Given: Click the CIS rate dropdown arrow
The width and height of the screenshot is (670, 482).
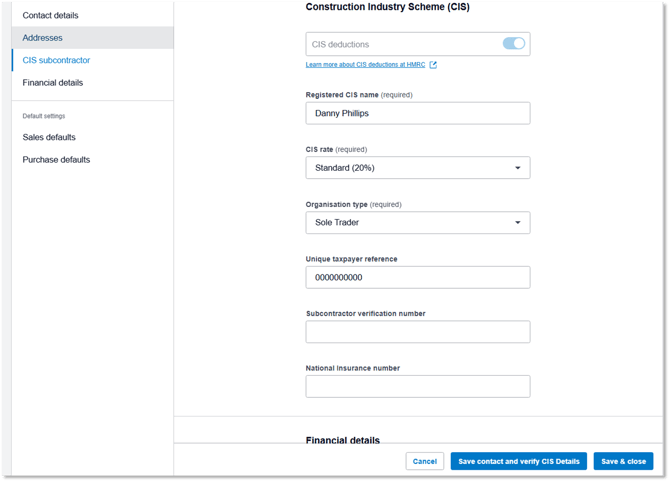Looking at the screenshot, I should click(517, 168).
